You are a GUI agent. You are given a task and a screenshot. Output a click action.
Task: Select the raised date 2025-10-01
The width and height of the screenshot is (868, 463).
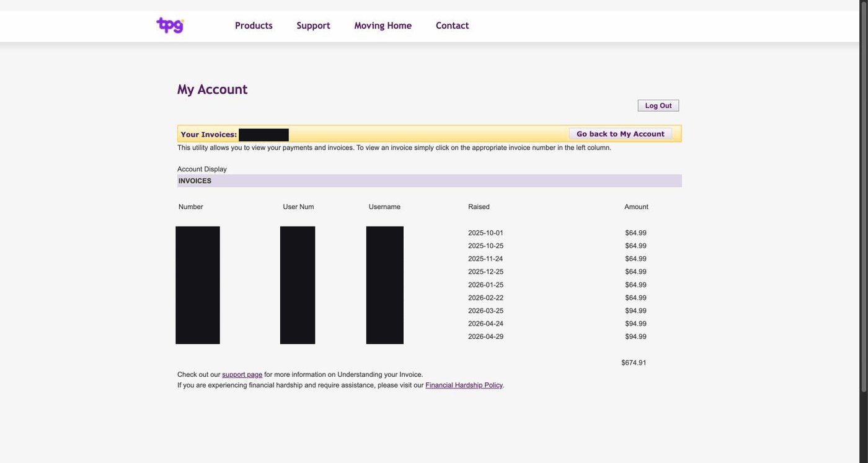coord(485,233)
